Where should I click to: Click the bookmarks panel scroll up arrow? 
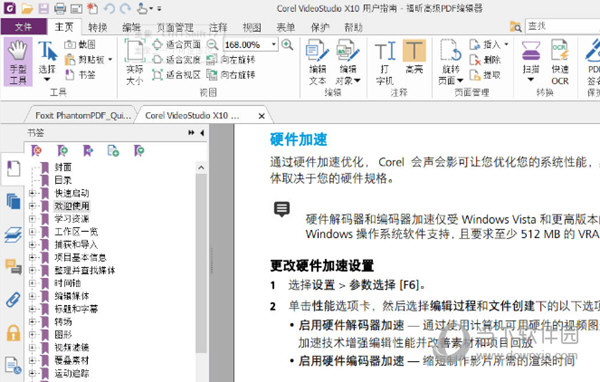201,168
